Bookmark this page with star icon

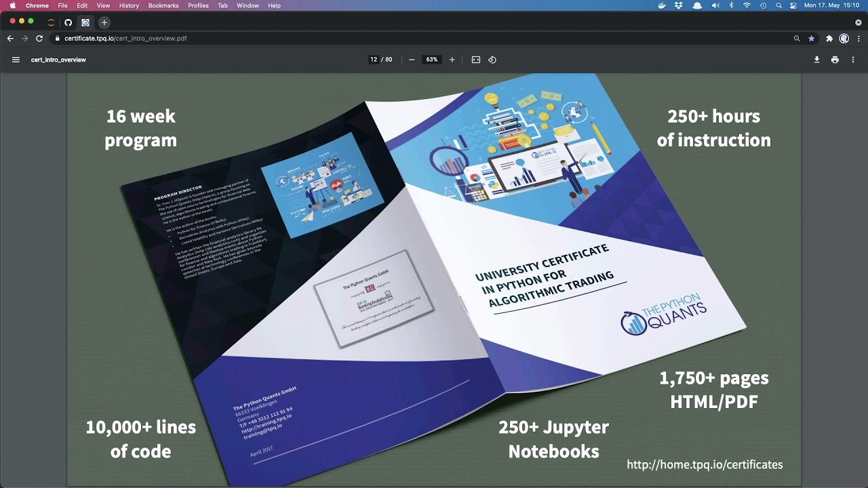point(811,39)
